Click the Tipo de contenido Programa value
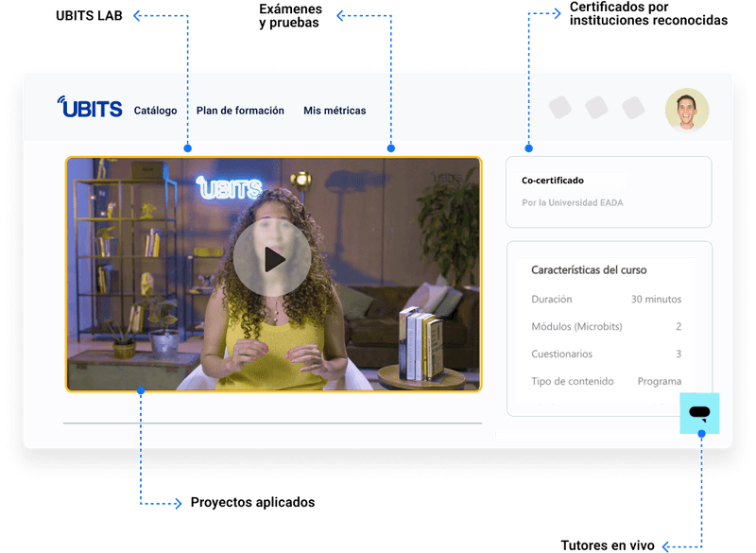The image size is (756, 553). click(x=660, y=381)
